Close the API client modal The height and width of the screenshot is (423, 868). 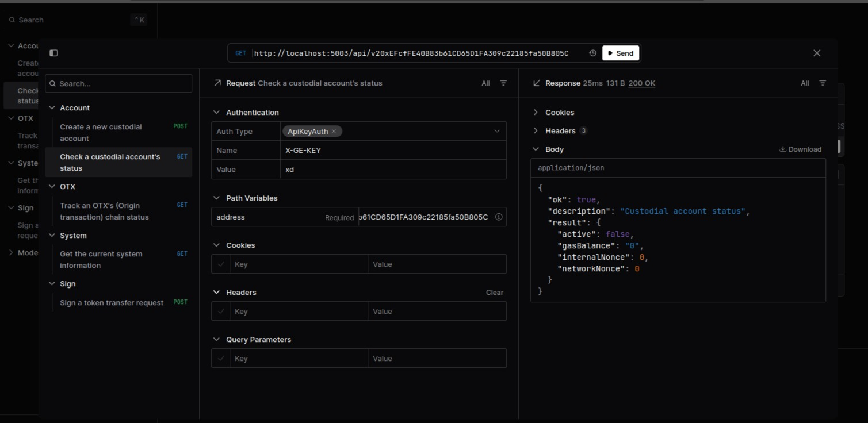(x=817, y=53)
